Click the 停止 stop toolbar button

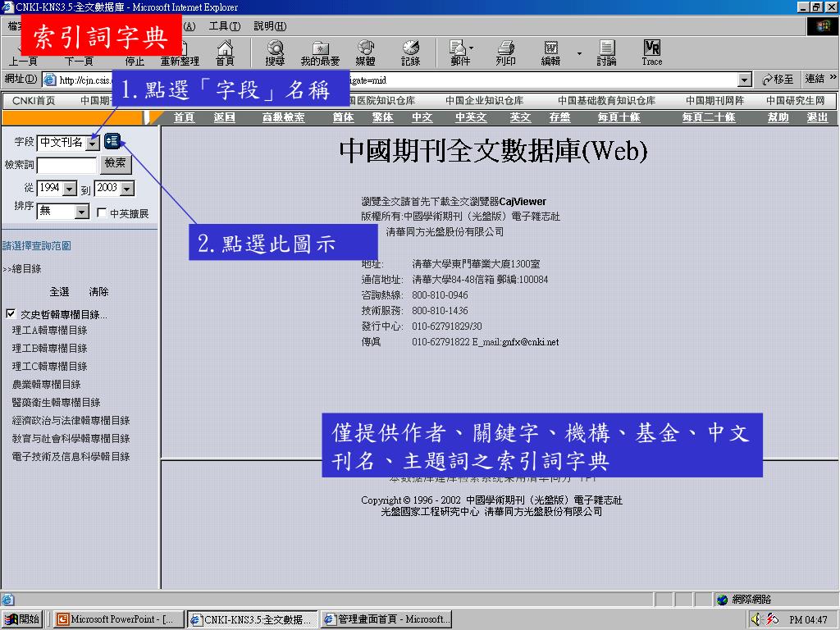(135, 61)
